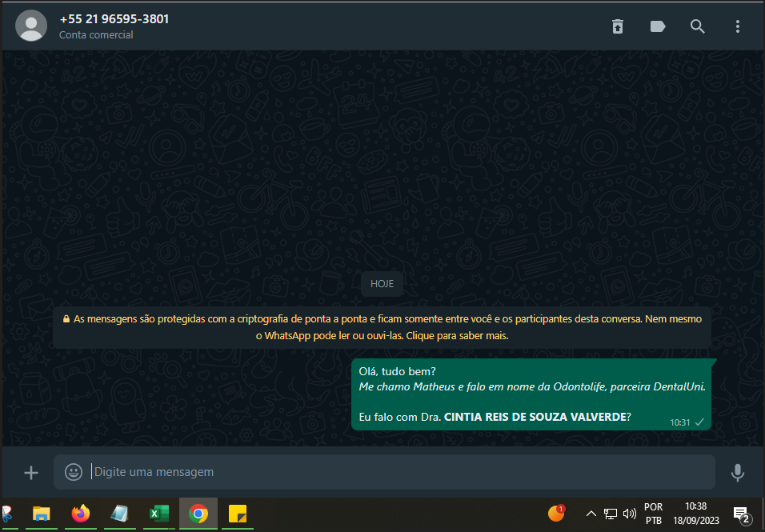Viewport: 765px width, 532px height.
Task: Click the single check delivery mark icon
Action: point(699,422)
